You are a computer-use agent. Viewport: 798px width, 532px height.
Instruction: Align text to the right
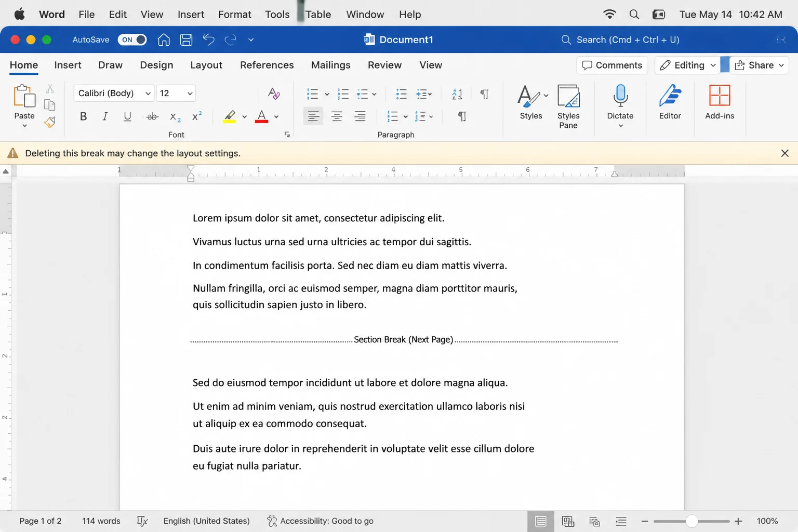(360, 116)
